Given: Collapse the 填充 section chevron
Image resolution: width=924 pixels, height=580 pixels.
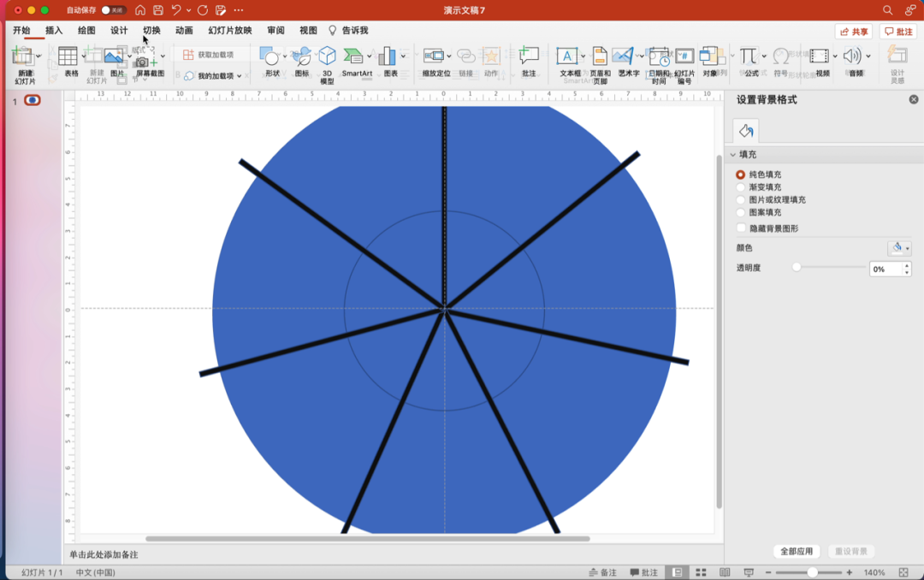Looking at the screenshot, I should [x=733, y=155].
